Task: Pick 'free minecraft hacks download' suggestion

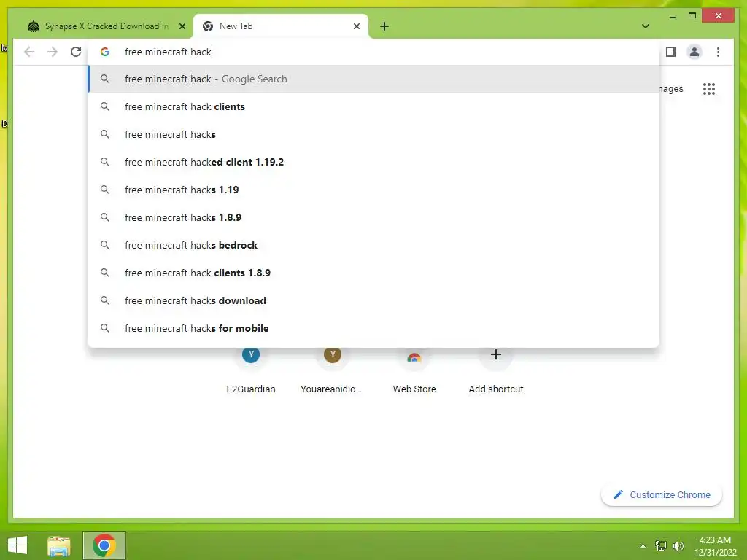Action: (x=374, y=300)
